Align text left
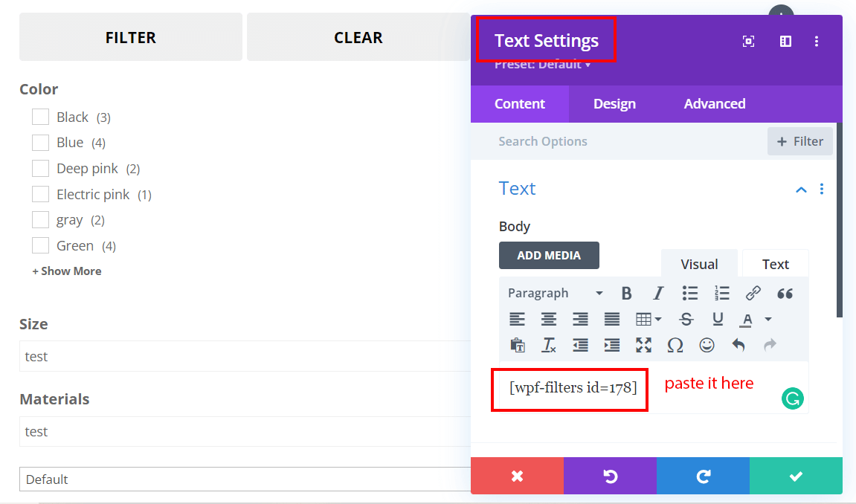This screenshot has width=856, height=504. pos(517,319)
